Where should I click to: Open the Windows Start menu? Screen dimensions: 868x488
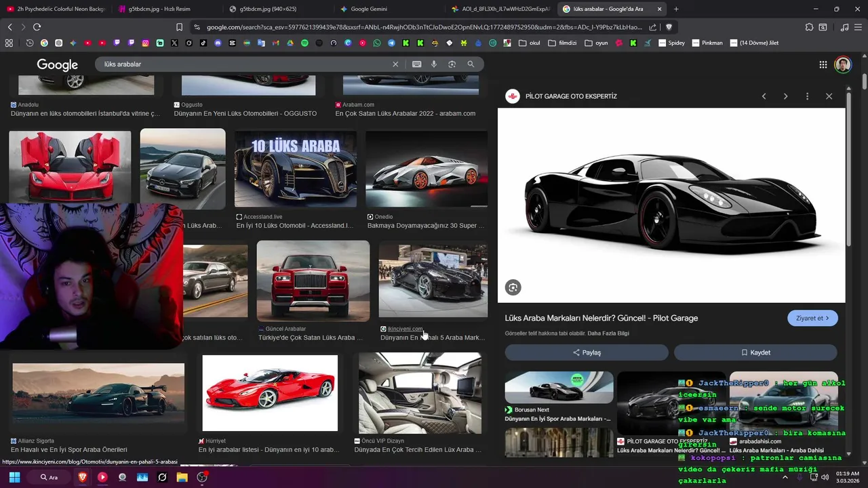click(x=14, y=477)
